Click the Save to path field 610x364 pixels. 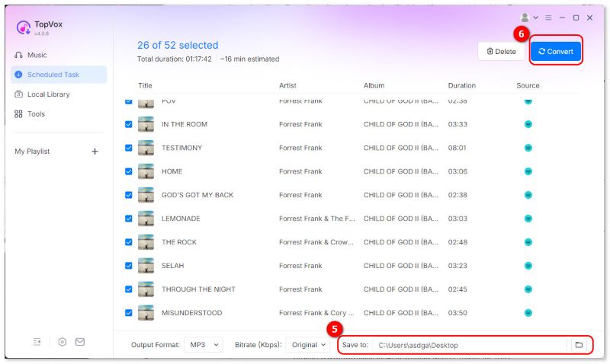coord(469,346)
